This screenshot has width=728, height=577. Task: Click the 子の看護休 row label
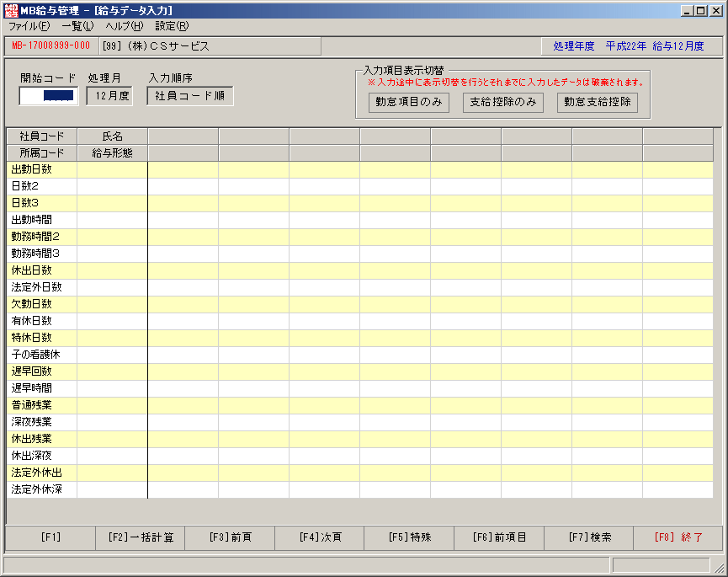(x=42, y=355)
